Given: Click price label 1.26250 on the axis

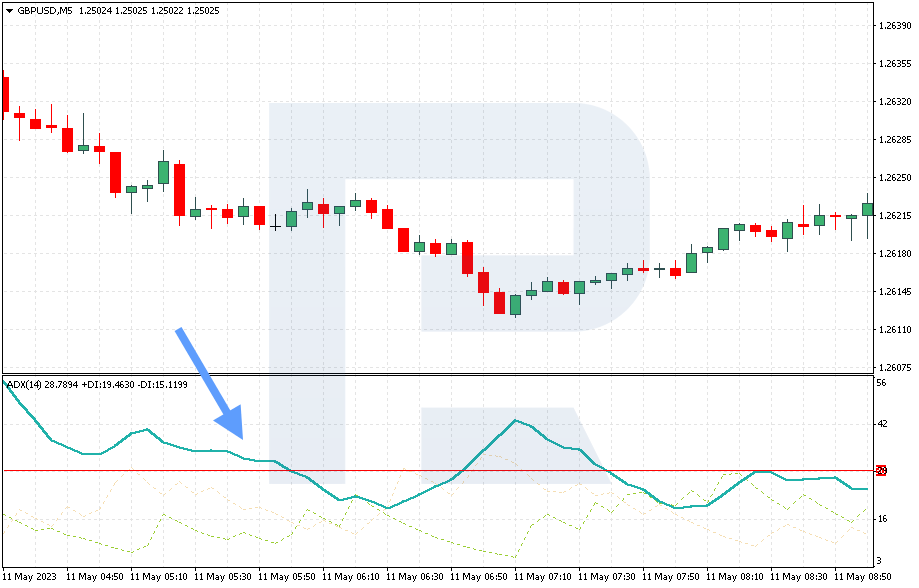Looking at the screenshot, I should (895, 178).
